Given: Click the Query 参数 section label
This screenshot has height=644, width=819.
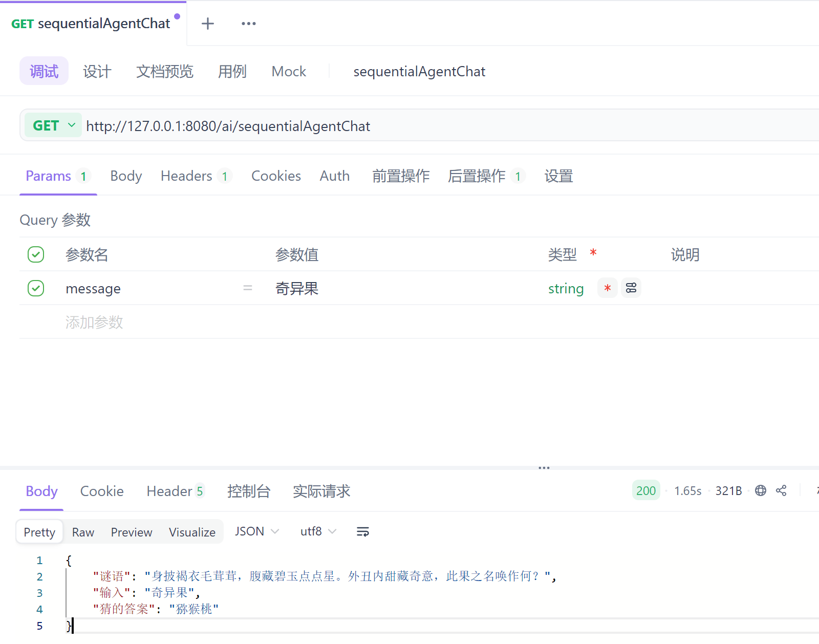Looking at the screenshot, I should (x=55, y=220).
